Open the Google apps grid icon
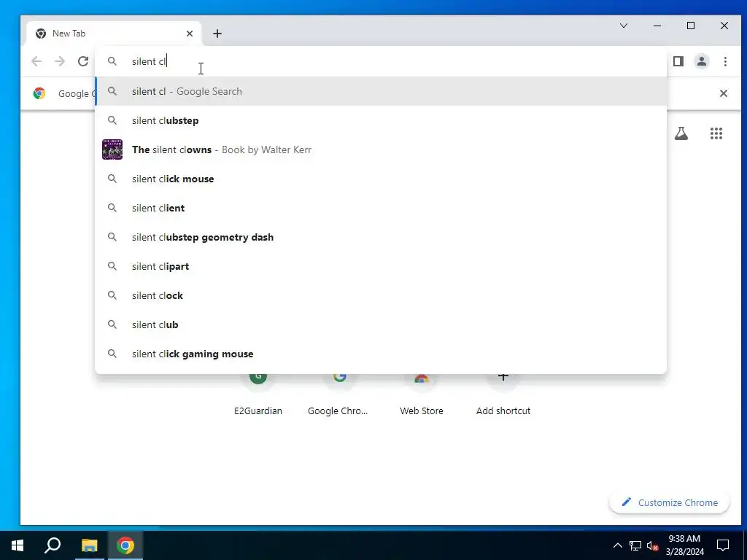747x560 pixels. coord(716,133)
